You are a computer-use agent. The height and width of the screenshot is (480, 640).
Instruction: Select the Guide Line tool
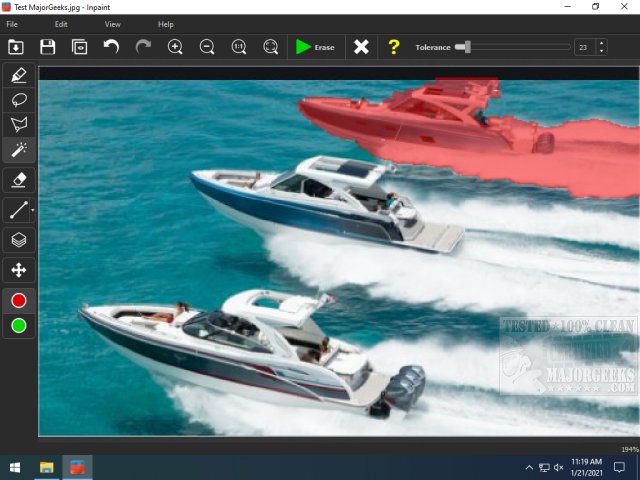point(17,210)
